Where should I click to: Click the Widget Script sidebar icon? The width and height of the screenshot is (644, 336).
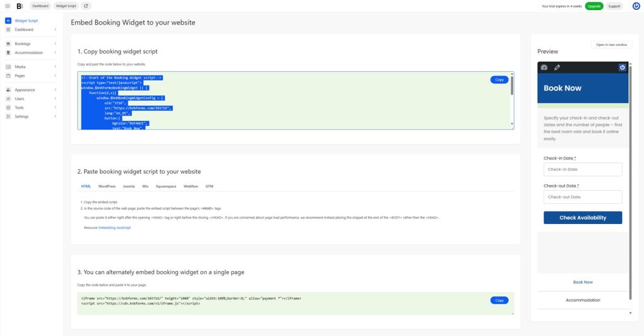pos(8,21)
